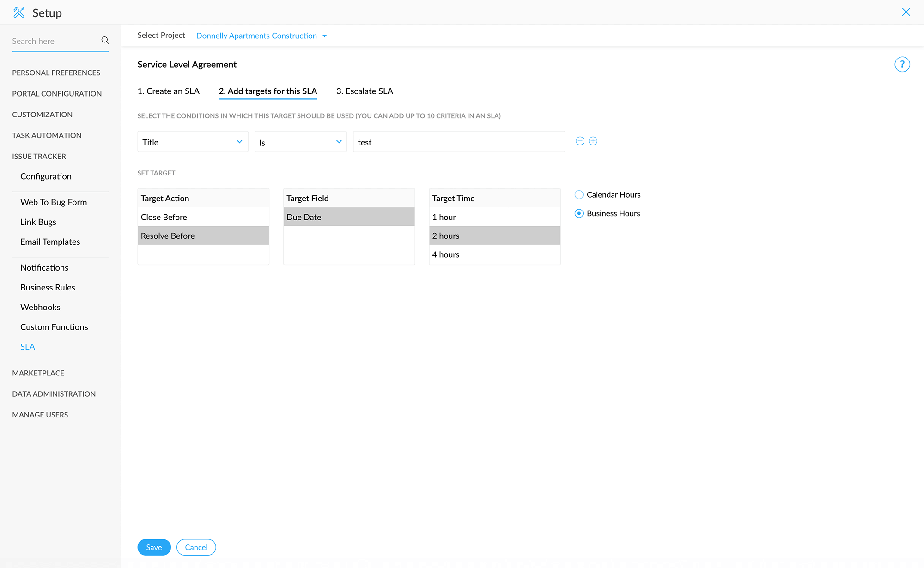Open the Is condition dropdown
Viewport: 924px width, 568px height.
tap(300, 142)
